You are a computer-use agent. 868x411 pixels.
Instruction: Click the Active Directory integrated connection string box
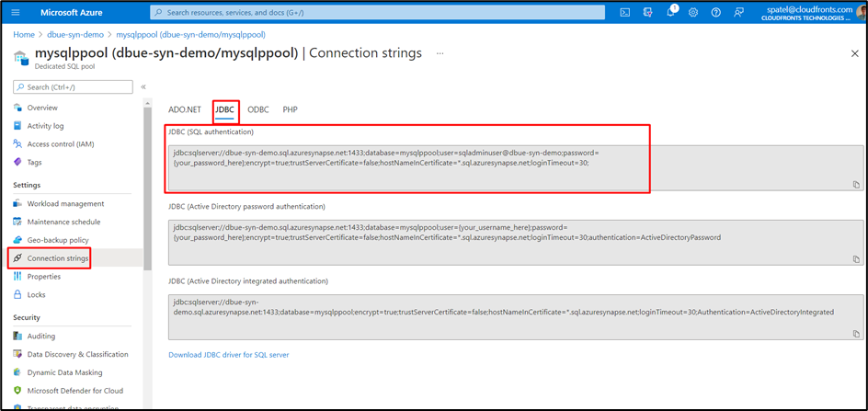(x=515, y=317)
